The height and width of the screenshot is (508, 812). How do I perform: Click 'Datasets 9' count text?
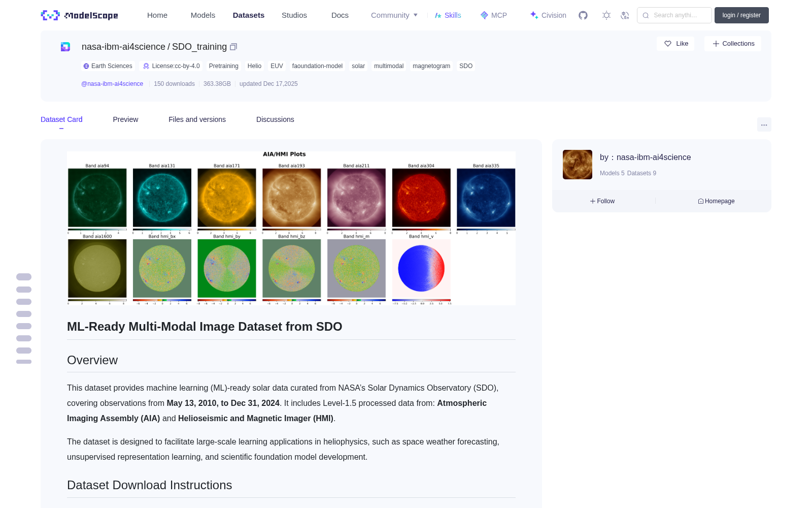coord(641,173)
